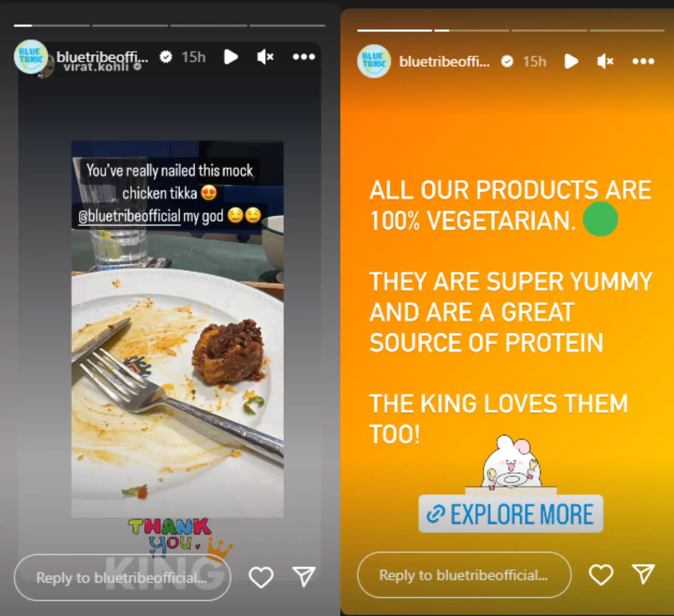Like the orange story with heart icon
Screen dimensions: 674x616
click(x=601, y=575)
